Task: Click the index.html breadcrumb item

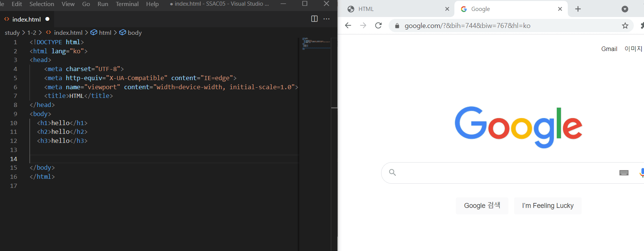Action: pyautogui.click(x=64, y=33)
